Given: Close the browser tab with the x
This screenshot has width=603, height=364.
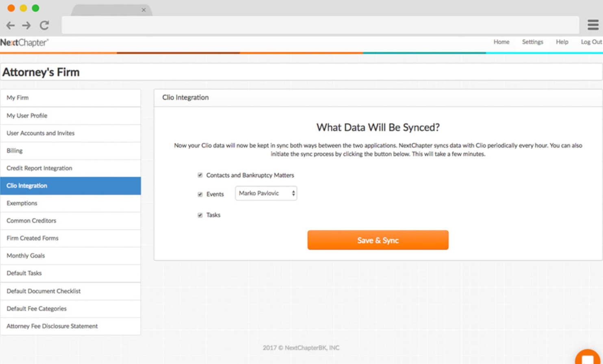Looking at the screenshot, I should pos(143,10).
